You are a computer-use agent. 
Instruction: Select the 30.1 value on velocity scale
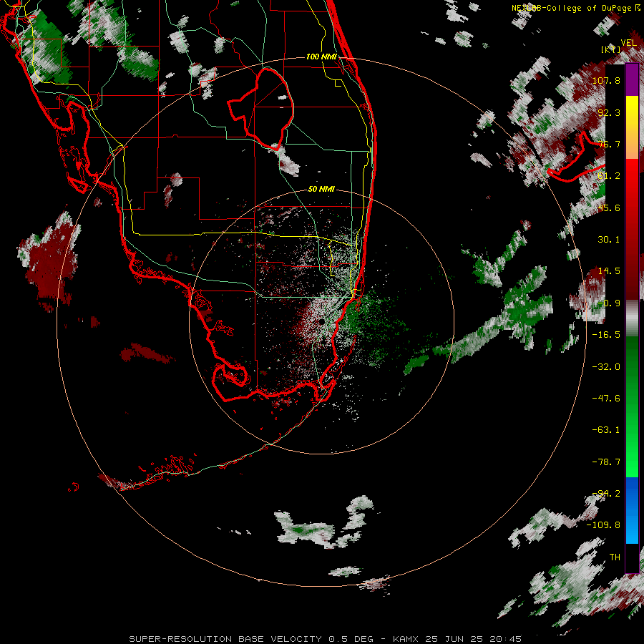[609, 239]
